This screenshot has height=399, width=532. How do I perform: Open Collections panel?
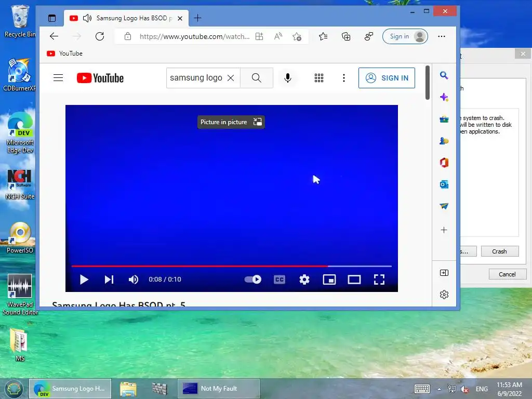[346, 36]
